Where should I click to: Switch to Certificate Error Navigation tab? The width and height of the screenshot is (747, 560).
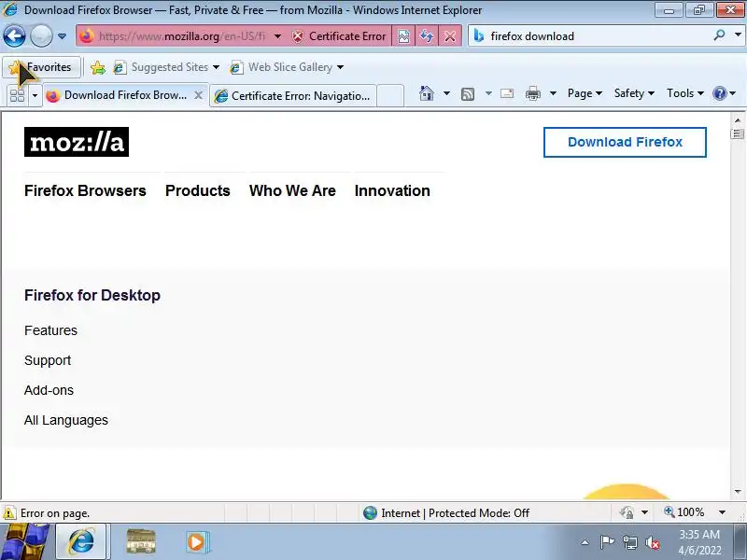click(x=293, y=96)
